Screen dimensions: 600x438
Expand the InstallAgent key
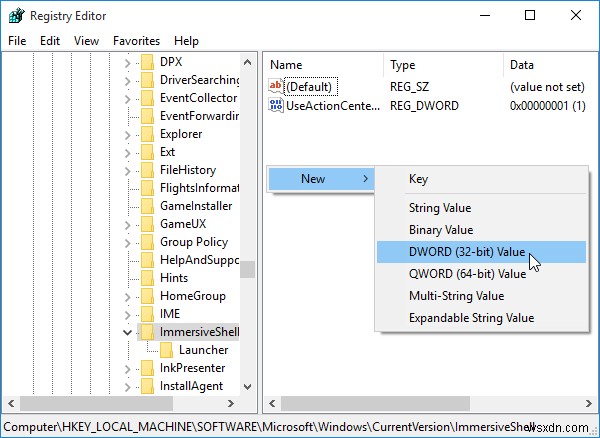[x=127, y=386]
